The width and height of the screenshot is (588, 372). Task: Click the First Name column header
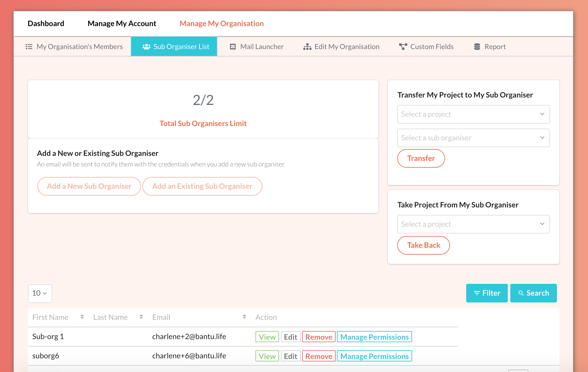(x=50, y=317)
